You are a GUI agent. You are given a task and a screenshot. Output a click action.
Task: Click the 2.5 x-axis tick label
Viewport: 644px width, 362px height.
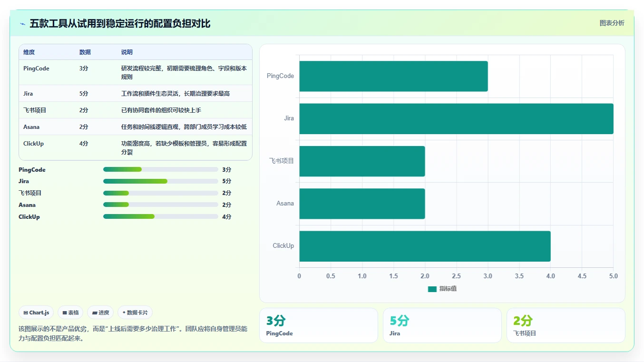[x=456, y=276]
